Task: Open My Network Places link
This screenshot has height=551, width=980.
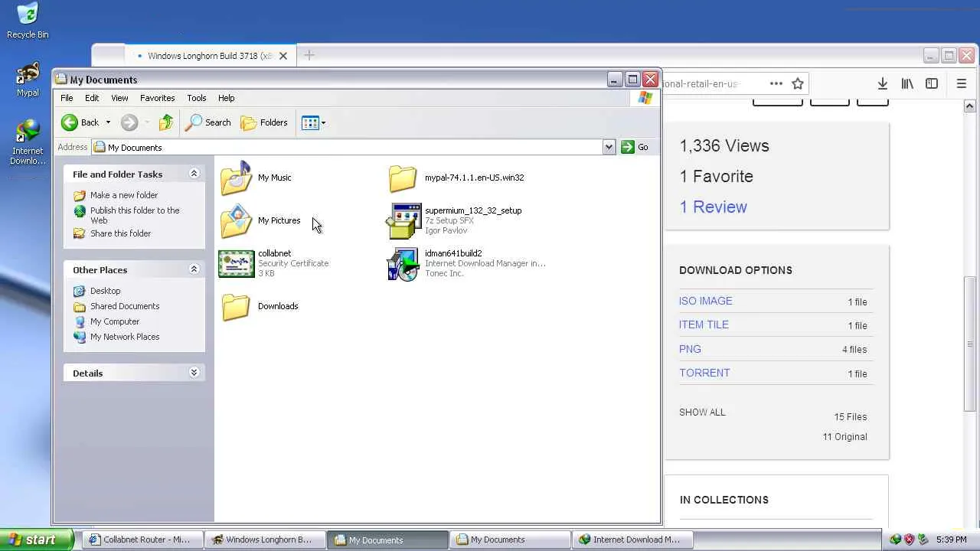Action: (116, 337)
